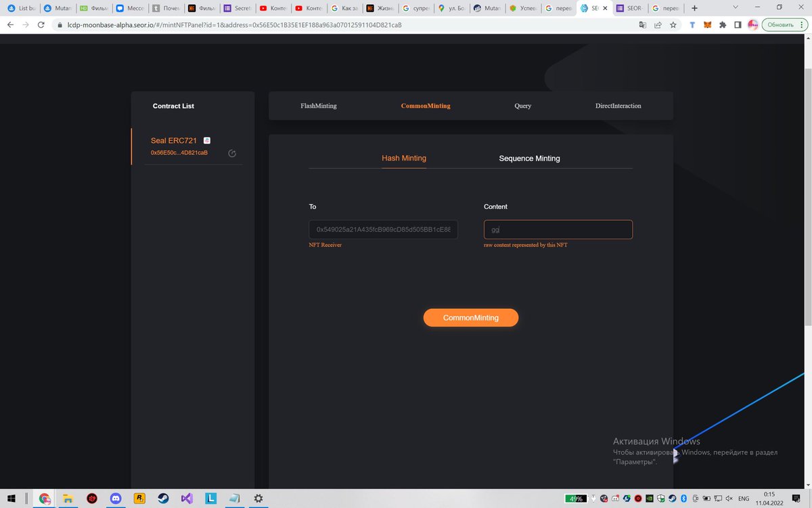Image resolution: width=812 pixels, height=508 pixels.
Task: Click the Content input field
Action: (x=558, y=230)
